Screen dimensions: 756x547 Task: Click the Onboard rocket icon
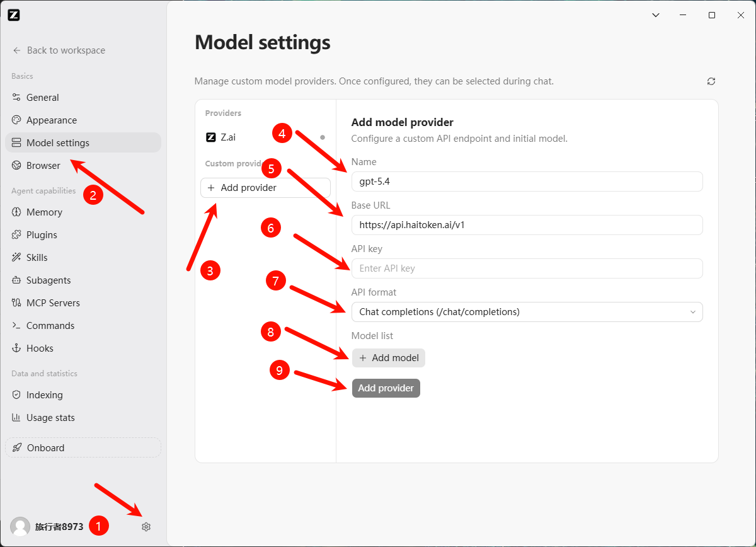point(18,448)
